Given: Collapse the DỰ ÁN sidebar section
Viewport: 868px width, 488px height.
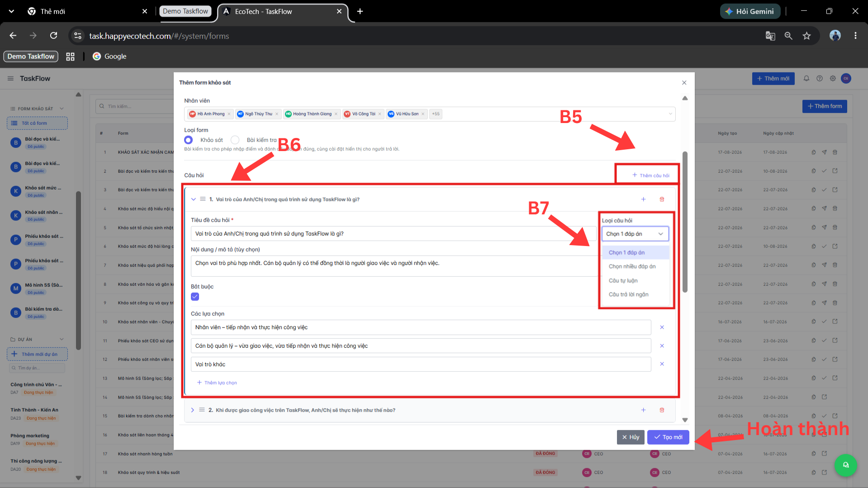Looking at the screenshot, I should [62, 339].
